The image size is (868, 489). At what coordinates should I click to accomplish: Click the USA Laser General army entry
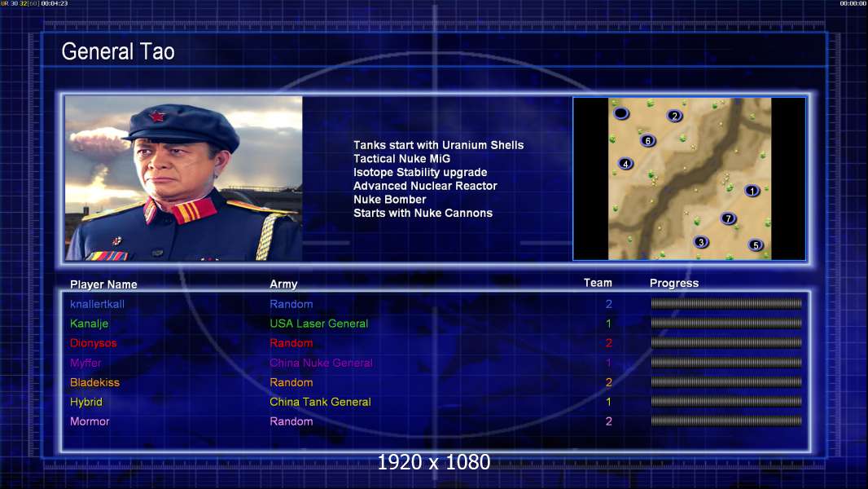pos(319,324)
